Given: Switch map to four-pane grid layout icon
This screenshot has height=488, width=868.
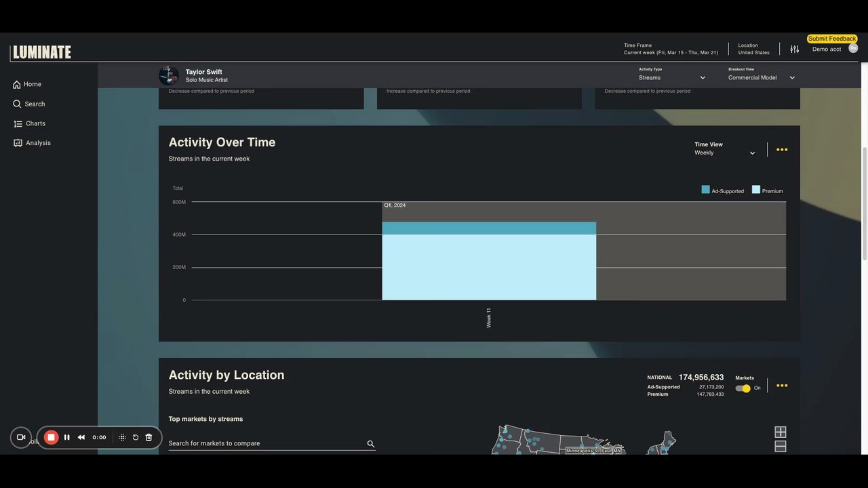Looking at the screenshot, I should (781, 432).
